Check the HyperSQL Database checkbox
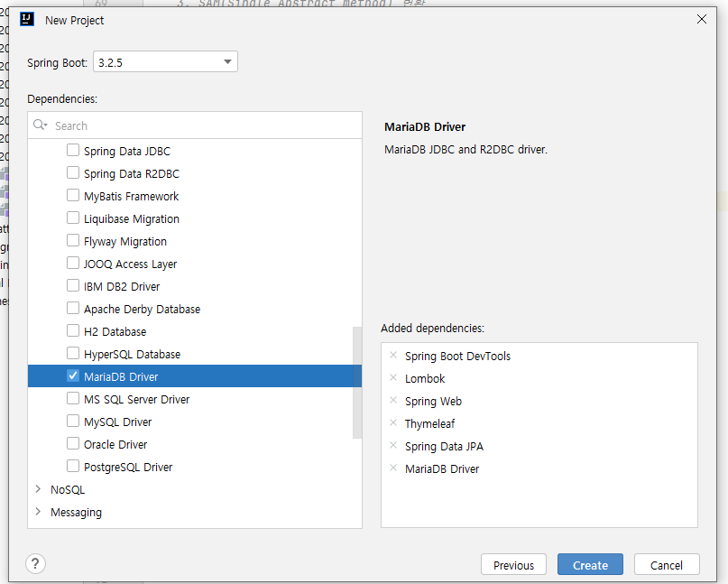Screen dimensions: 728x584 click(x=73, y=354)
